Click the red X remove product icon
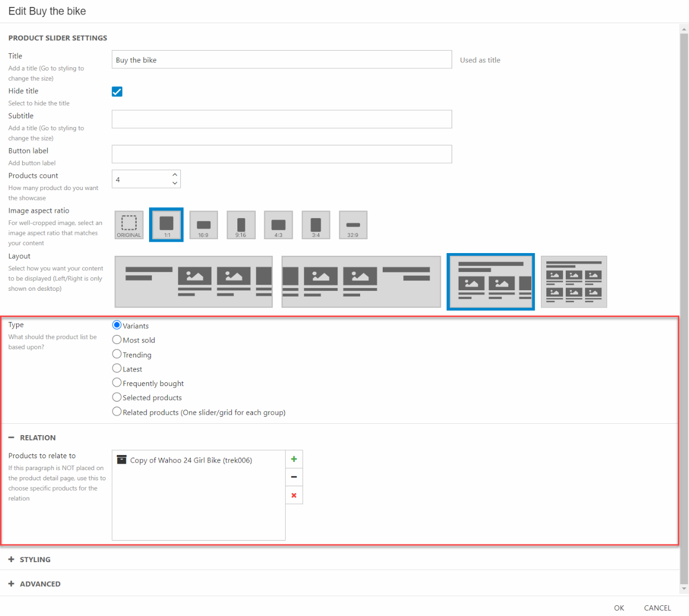689x616 pixels. click(294, 495)
